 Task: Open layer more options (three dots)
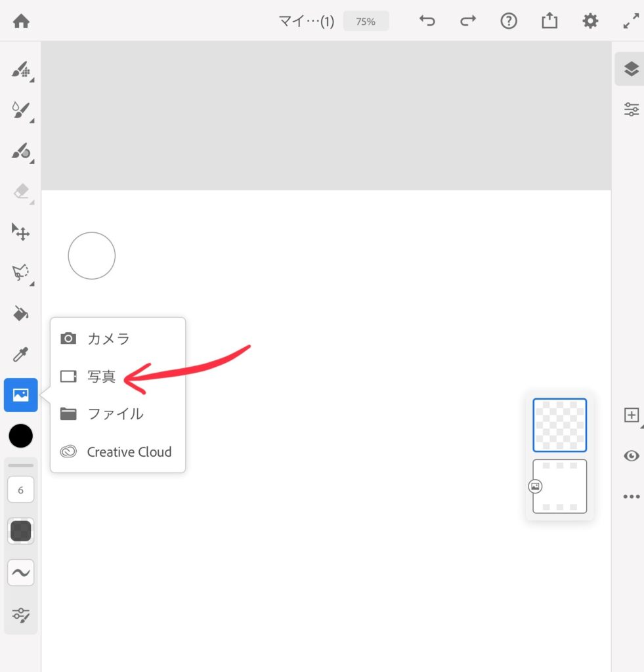tap(631, 496)
